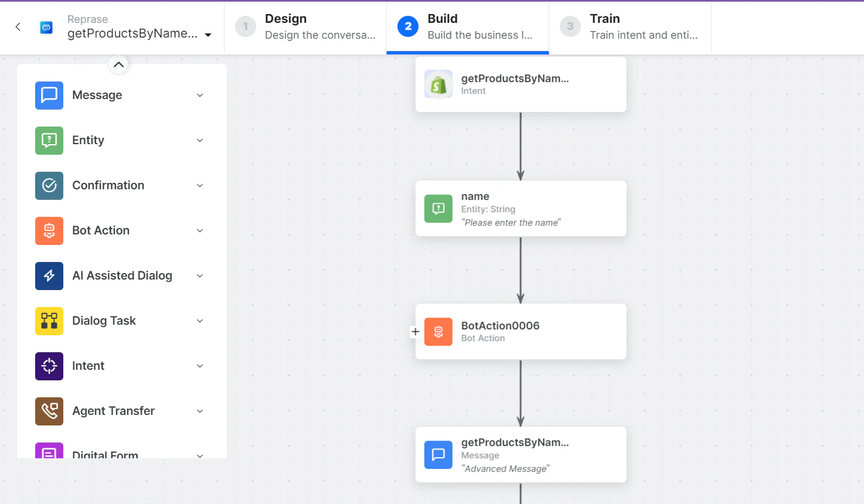Collapse the node palette with the up chevron
The height and width of the screenshot is (504, 864).
click(x=118, y=64)
